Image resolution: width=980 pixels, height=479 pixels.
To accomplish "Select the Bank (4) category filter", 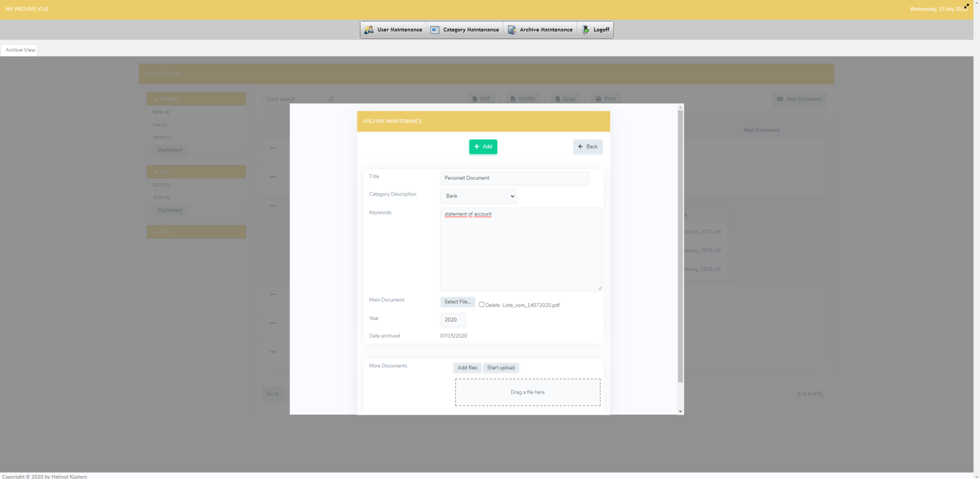I will click(161, 112).
